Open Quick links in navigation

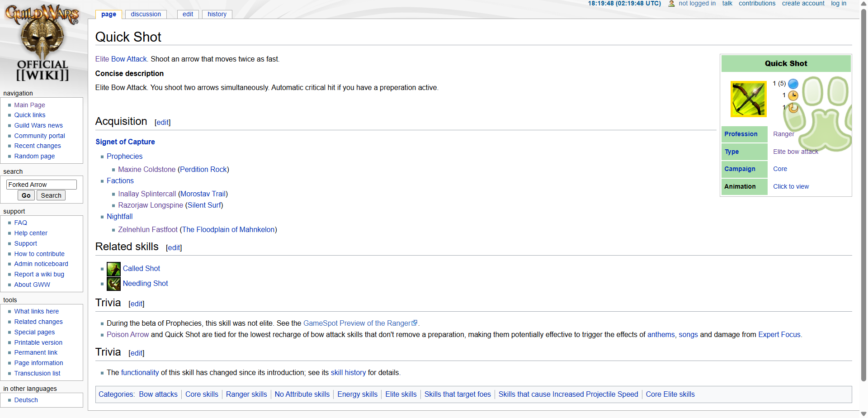(x=30, y=115)
